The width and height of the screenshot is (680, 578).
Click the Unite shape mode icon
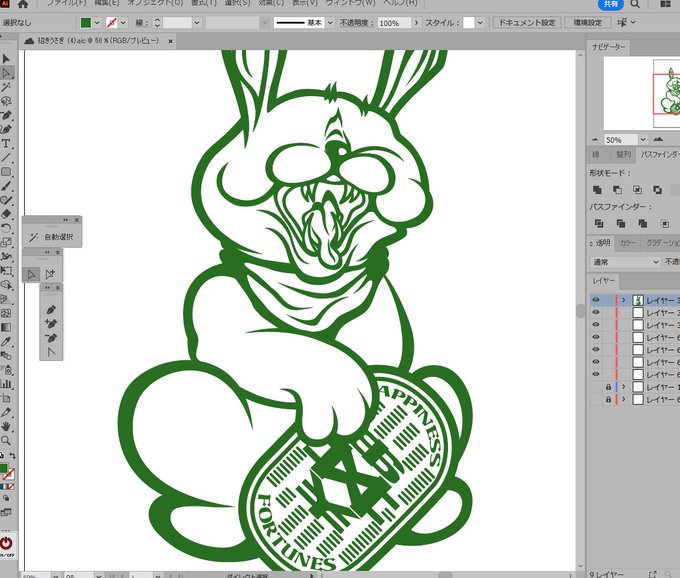point(597,189)
